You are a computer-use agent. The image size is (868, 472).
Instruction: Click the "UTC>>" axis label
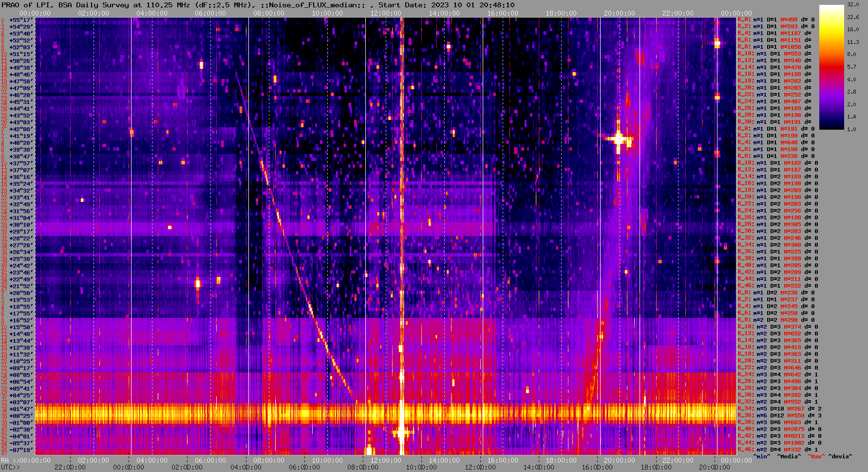pos(11,467)
